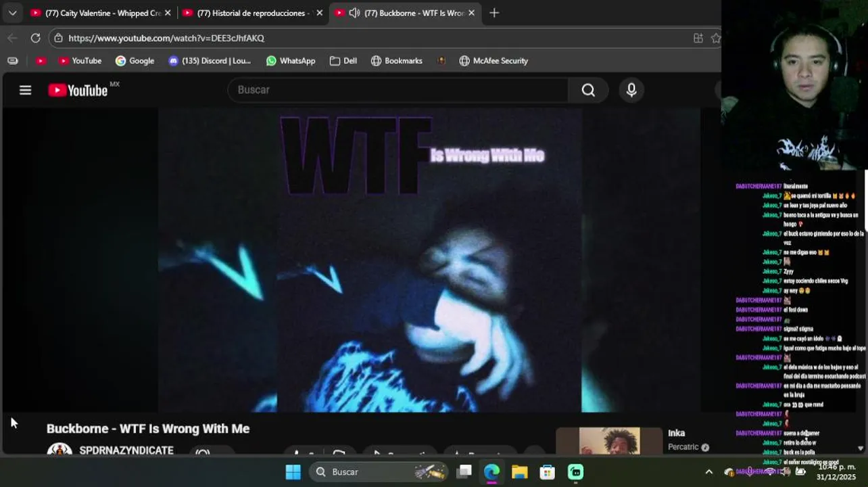Click the address bar URL
The image size is (868, 487).
pyautogui.click(x=166, y=38)
